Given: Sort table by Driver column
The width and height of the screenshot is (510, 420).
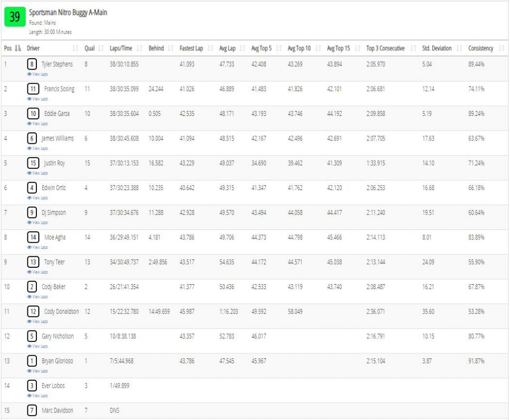Looking at the screenshot, I should click(53, 48).
